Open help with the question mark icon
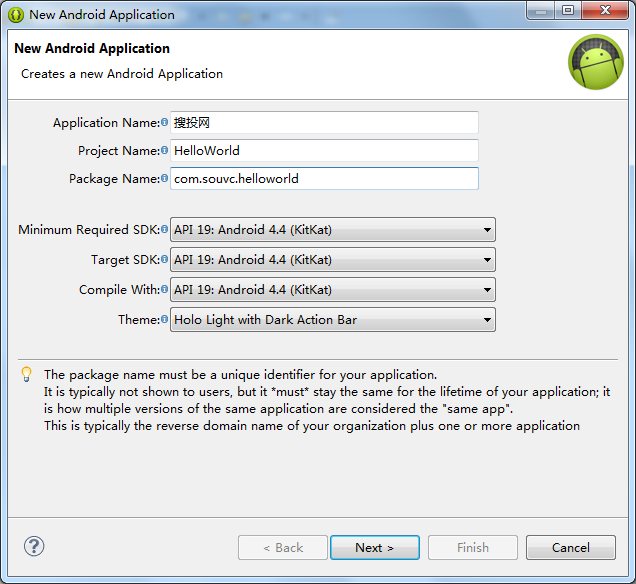636x584 pixels. click(34, 546)
